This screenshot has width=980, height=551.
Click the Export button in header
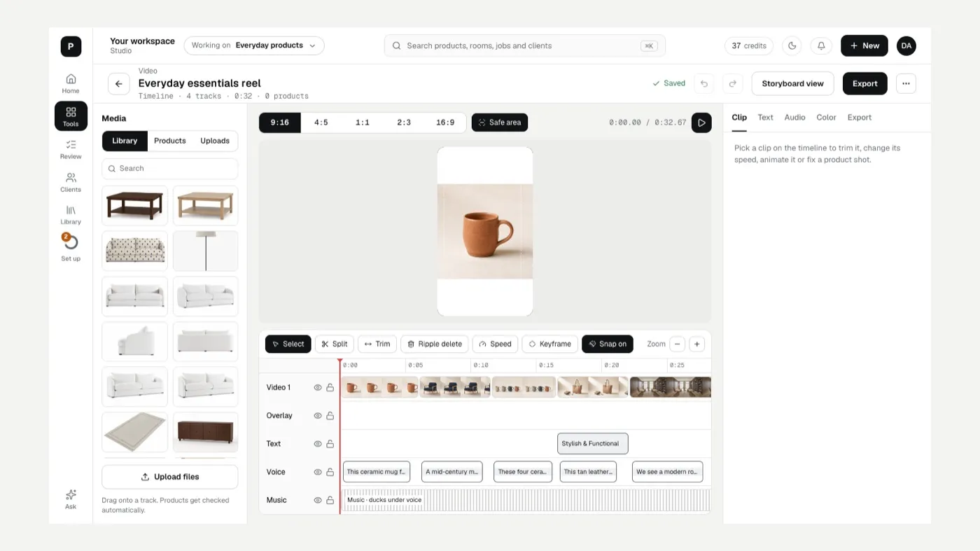click(864, 83)
